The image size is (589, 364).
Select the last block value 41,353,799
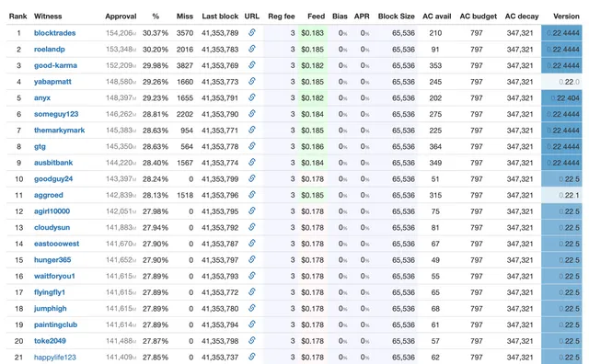pyautogui.click(x=220, y=179)
